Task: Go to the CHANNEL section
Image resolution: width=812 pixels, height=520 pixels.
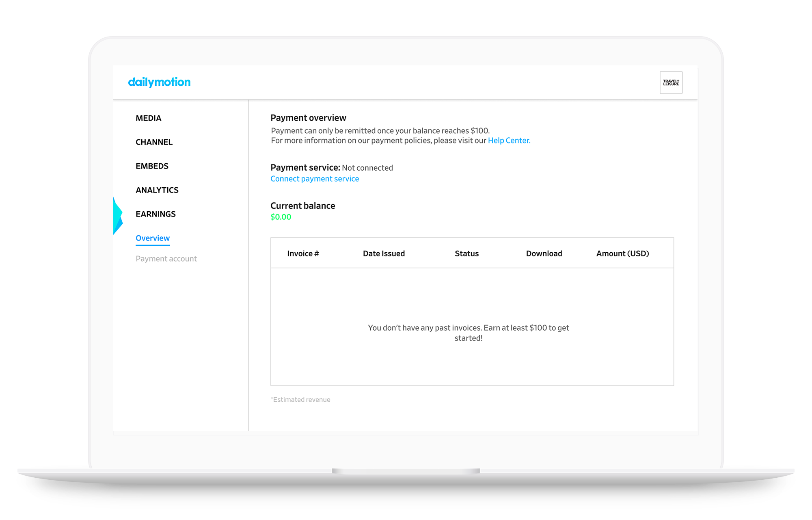Action: point(154,142)
